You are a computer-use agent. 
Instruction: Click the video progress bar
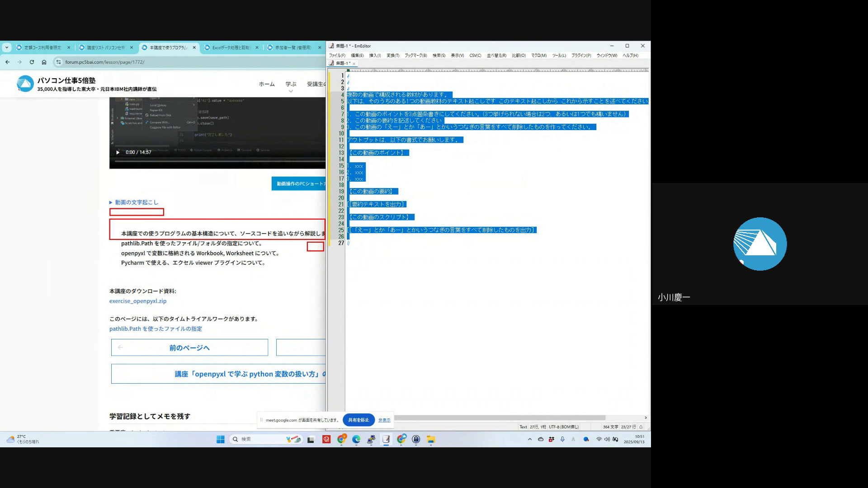pos(217,161)
